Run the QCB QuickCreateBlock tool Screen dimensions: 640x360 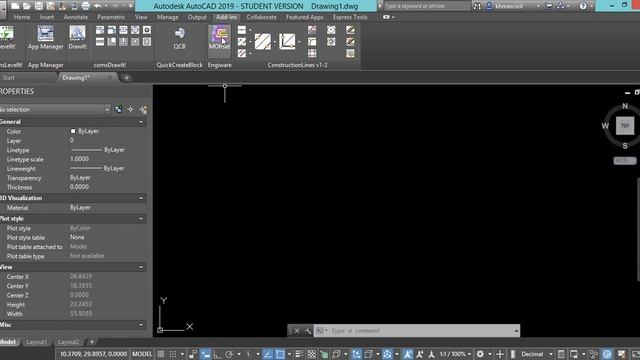(x=180, y=38)
